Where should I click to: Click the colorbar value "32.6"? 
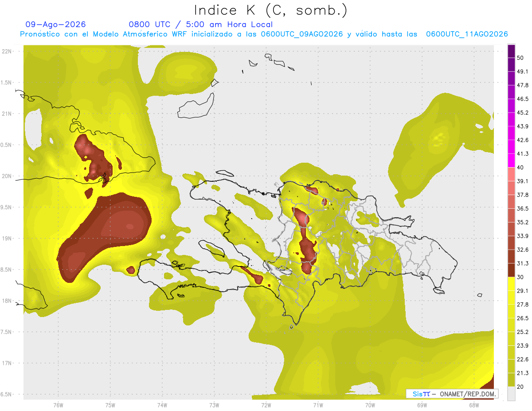(x=523, y=250)
